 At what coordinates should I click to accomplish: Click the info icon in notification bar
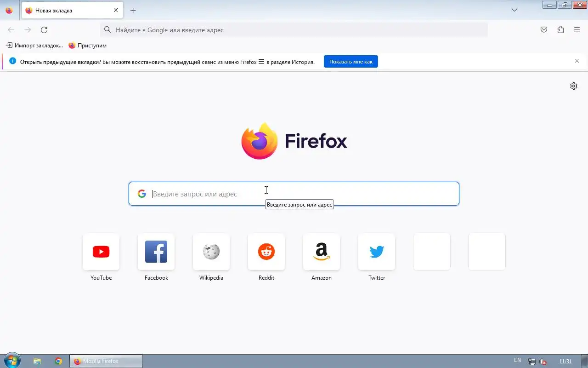[x=12, y=61]
